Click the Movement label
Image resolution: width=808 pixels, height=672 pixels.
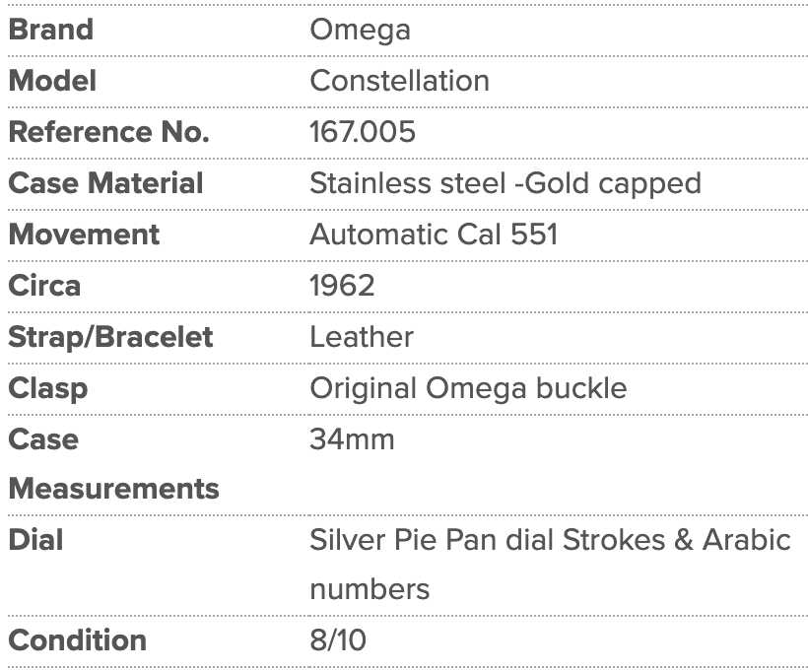(x=84, y=235)
